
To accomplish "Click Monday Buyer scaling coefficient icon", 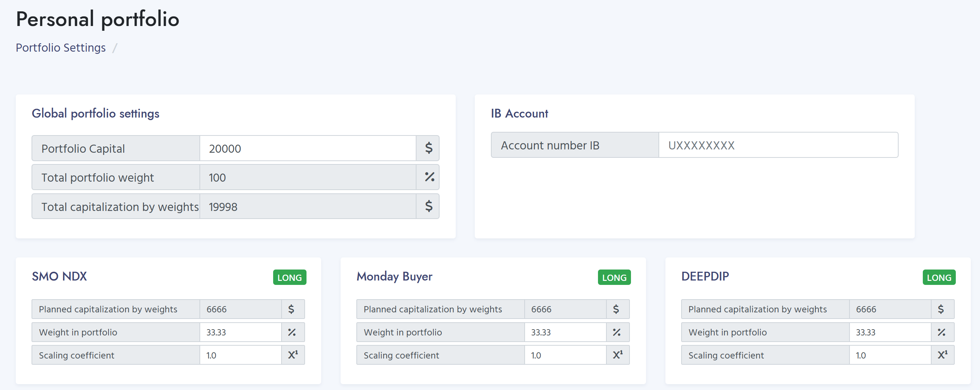I will click(x=617, y=355).
